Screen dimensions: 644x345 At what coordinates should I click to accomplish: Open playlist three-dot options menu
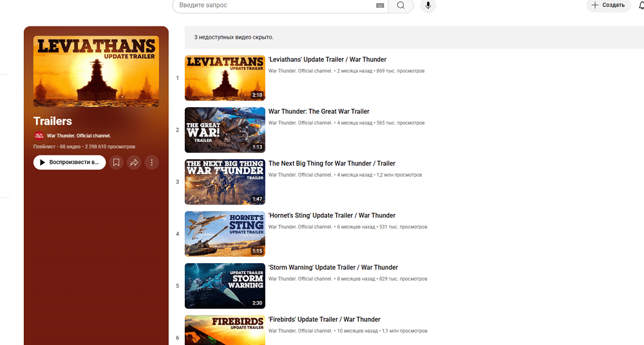(151, 163)
